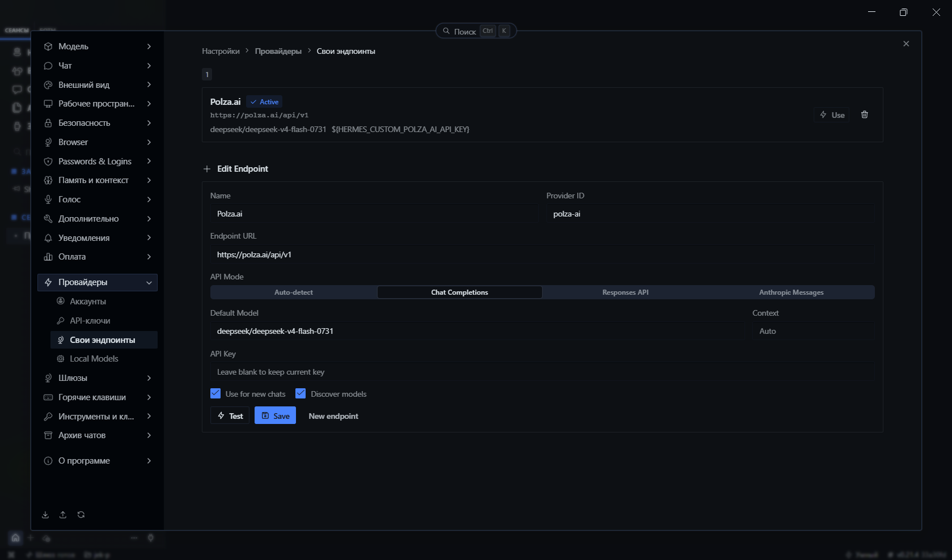Click the three-dots icon in background window
The image size is (952, 560).
134,538
